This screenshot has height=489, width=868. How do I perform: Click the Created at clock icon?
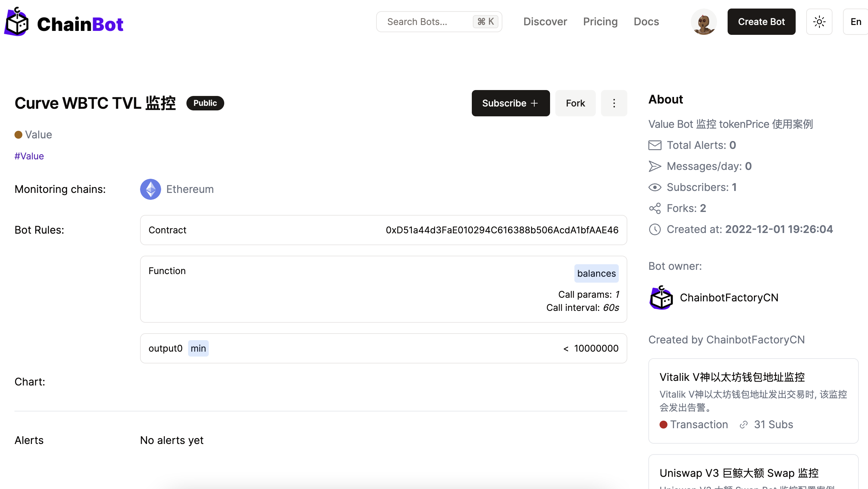tap(655, 229)
